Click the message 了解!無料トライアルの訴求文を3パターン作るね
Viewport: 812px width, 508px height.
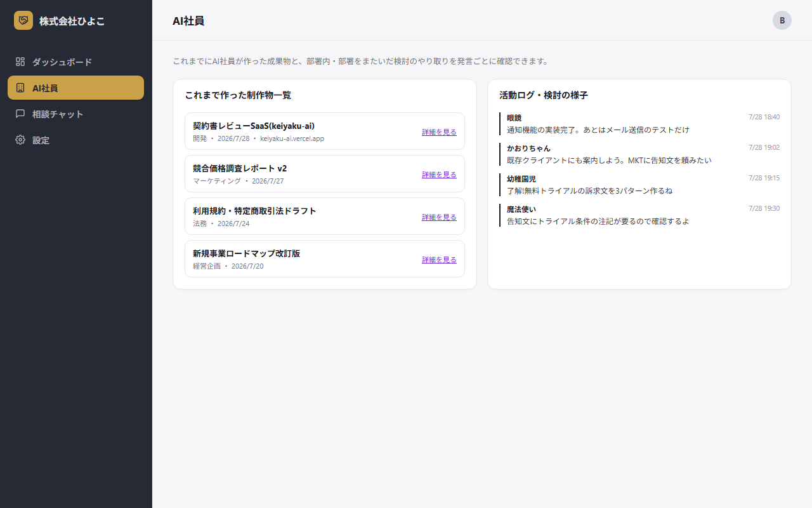click(589, 191)
